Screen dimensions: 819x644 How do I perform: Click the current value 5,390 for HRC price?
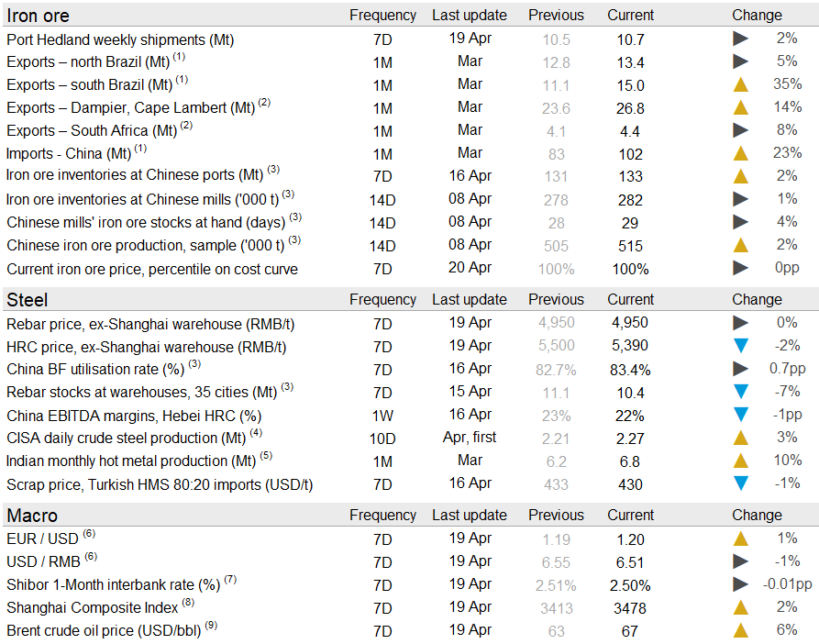coord(630,346)
